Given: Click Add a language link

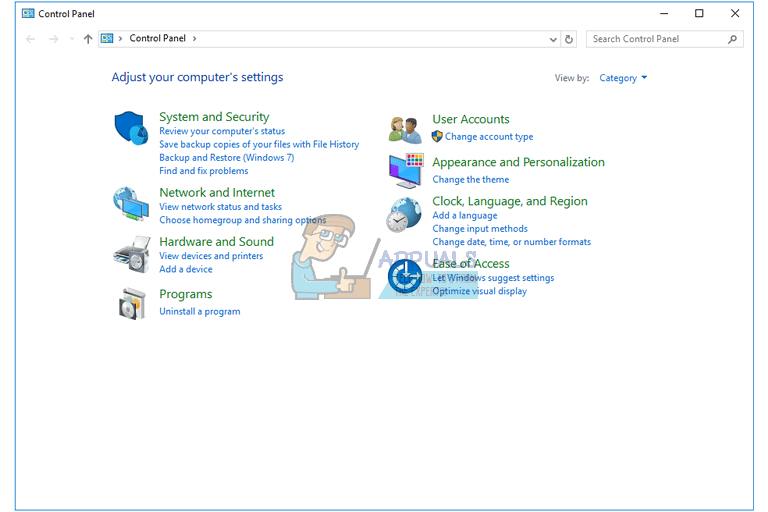Looking at the screenshot, I should click(x=464, y=215).
